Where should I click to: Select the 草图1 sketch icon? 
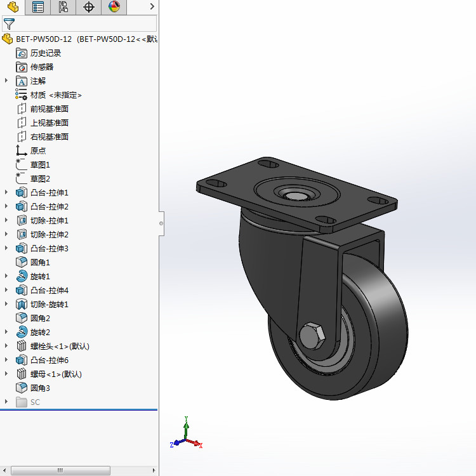(x=21, y=164)
